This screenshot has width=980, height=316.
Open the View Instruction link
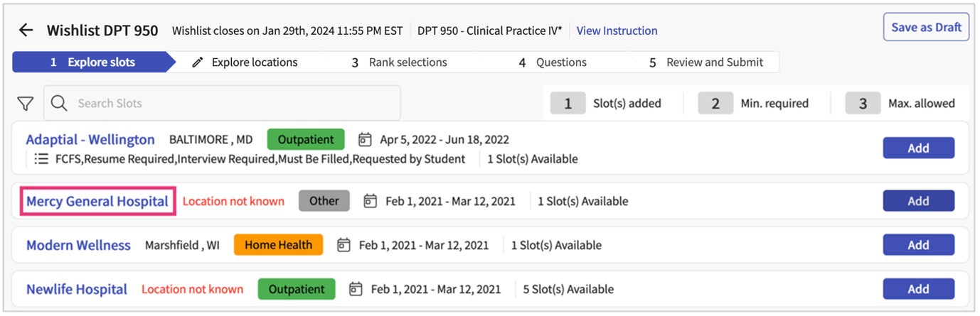coord(617,31)
